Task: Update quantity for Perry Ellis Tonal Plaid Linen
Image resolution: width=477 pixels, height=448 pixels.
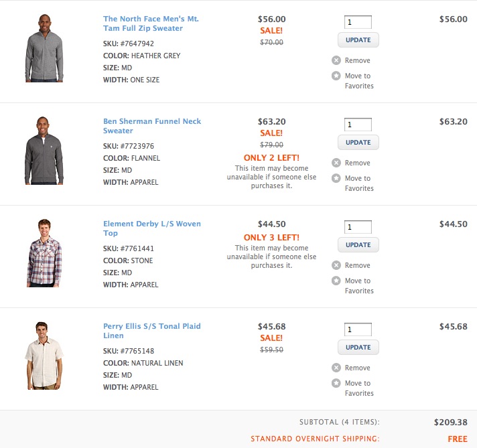Action: (x=358, y=348)
